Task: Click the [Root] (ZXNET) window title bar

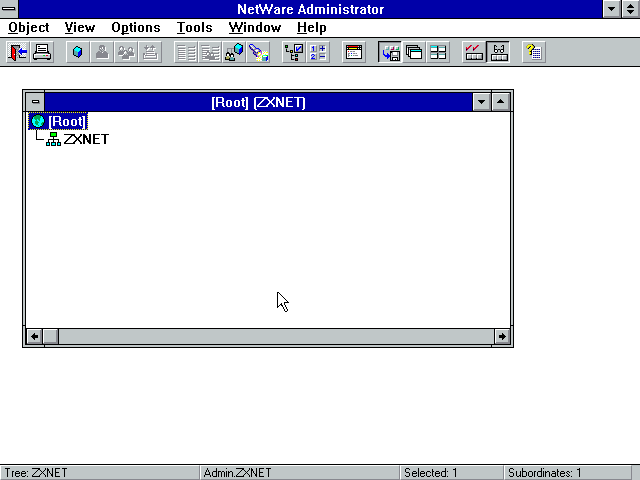Action: tap(258, 102)
